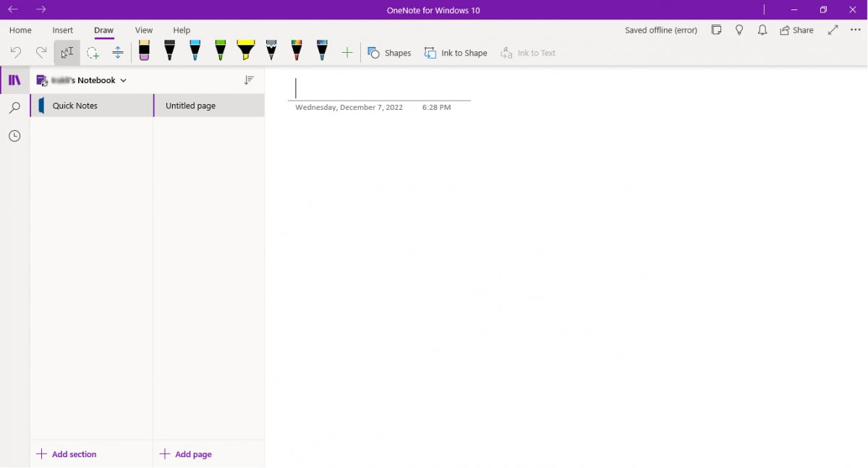
Task: Add a new pen with plus icon
Action: point(347,53)
